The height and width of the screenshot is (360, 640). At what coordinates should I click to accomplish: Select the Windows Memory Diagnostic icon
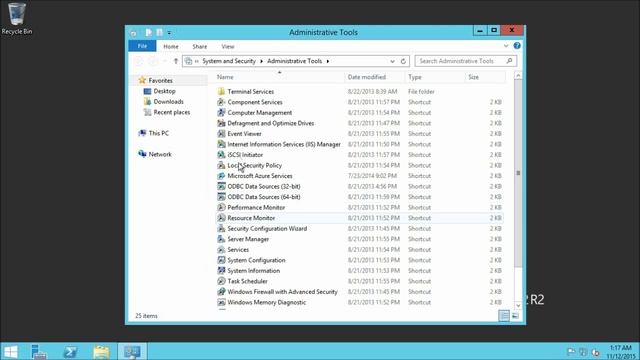[x=221, y=302]
